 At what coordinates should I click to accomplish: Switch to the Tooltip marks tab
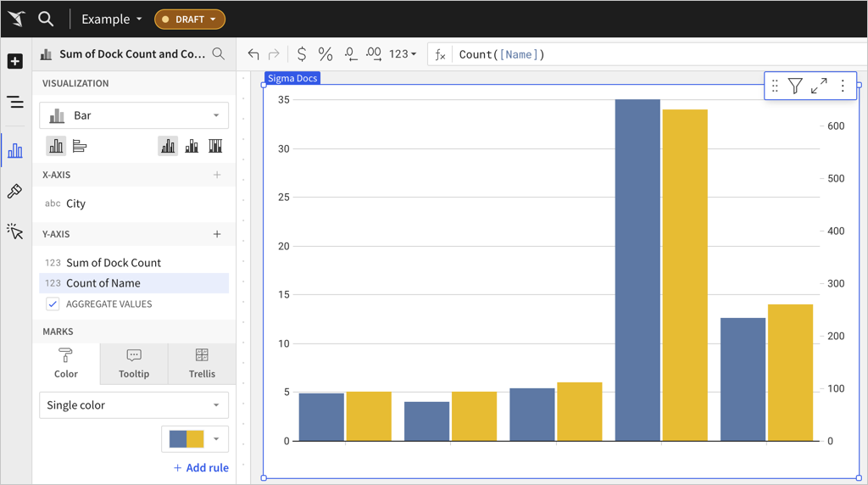134,364
